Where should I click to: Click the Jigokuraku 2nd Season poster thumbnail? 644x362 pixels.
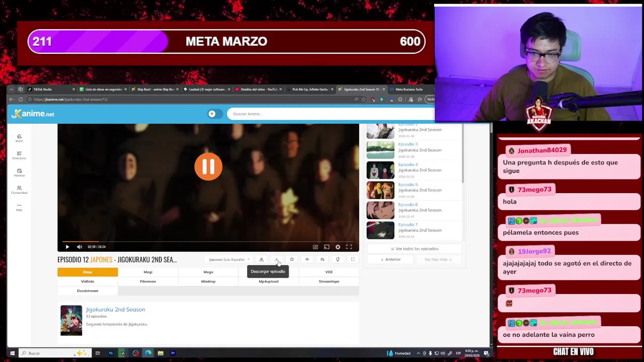click(71, 320)
